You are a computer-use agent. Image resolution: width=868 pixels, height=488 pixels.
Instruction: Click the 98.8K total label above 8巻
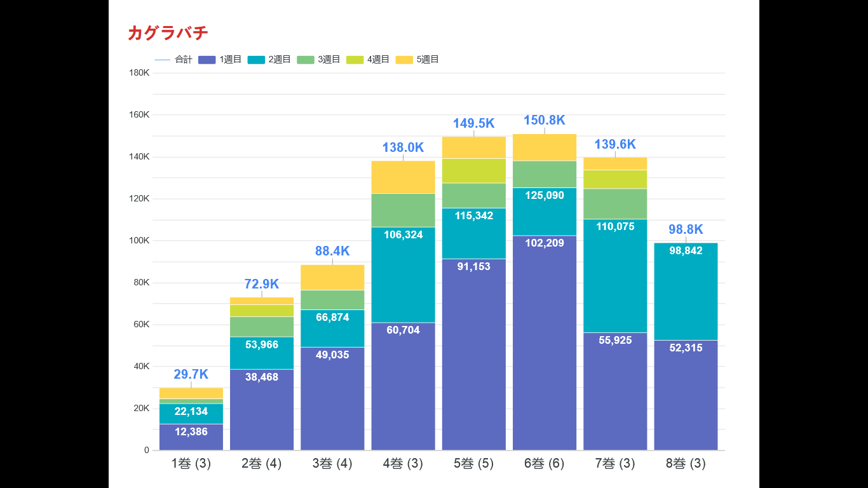(686, 229)
